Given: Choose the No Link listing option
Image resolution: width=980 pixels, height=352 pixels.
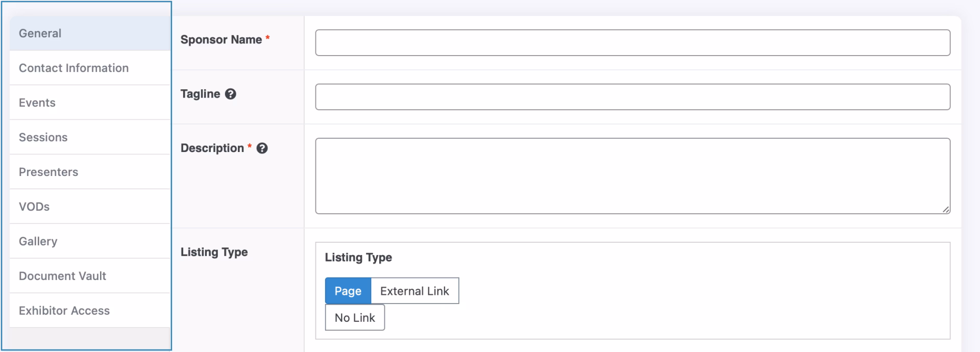Looking at the screenshot, I should [x=355, y=317].
